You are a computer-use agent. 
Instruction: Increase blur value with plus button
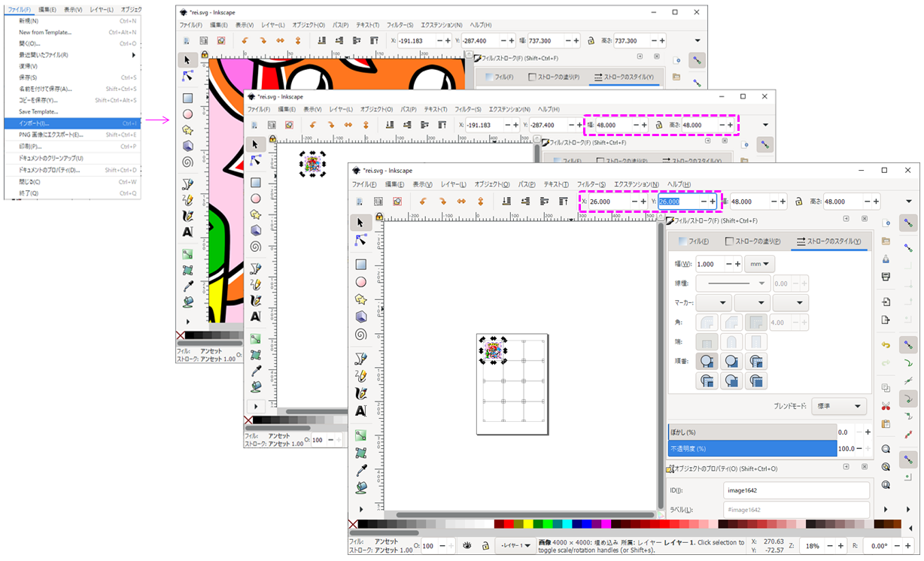coord(868,432)
